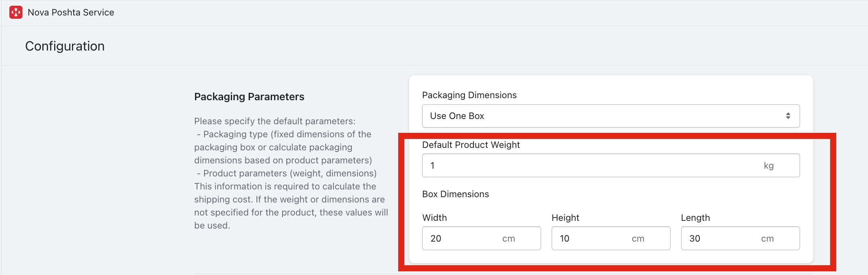Click the Length field label
The height and width of the screenshot is (275, 868).
tap(695, 218)
